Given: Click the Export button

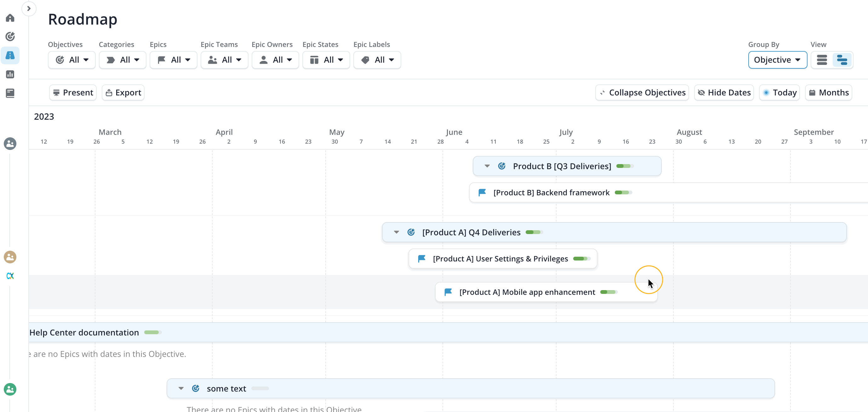Looking at the screenshot, I should click(123, 93).
